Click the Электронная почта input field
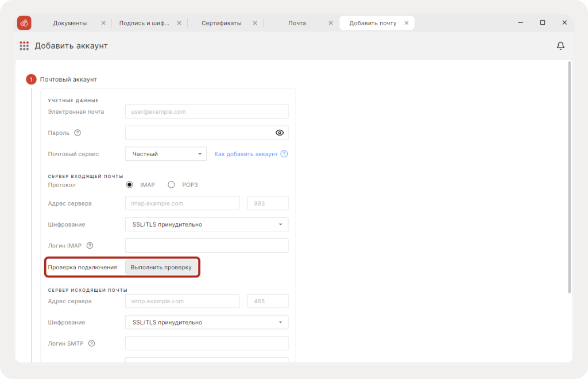This screenshot has width=588, height=379. (x=206, y=111)
